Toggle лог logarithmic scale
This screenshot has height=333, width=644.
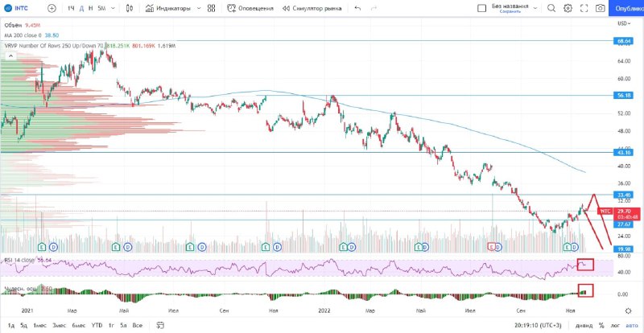click(x=615, y=325)
